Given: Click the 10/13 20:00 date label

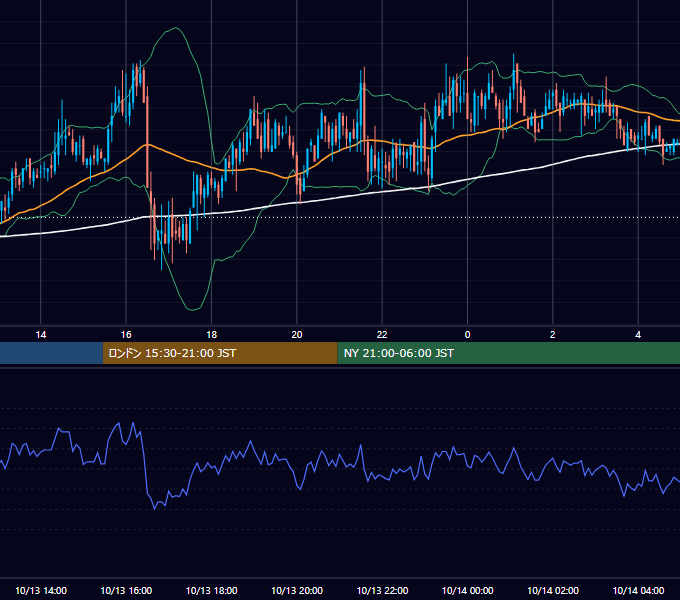Looking at the screenshot, I should (x=297, y=590).
